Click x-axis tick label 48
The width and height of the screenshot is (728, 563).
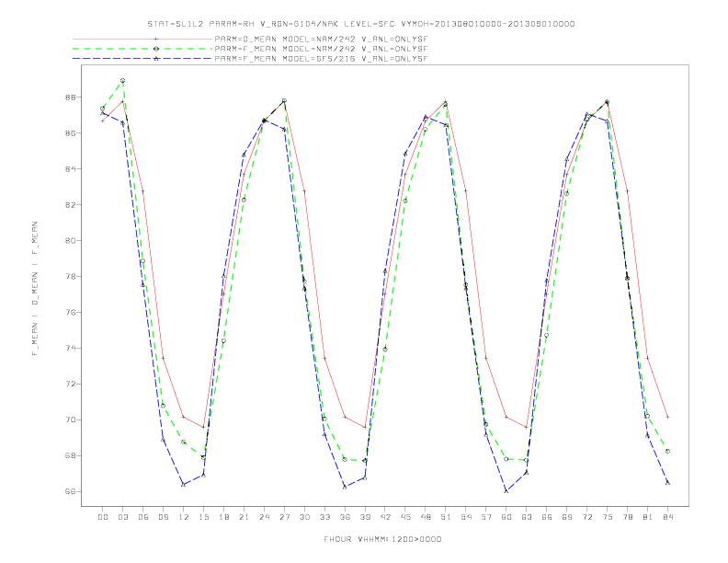tap(426, 517)
